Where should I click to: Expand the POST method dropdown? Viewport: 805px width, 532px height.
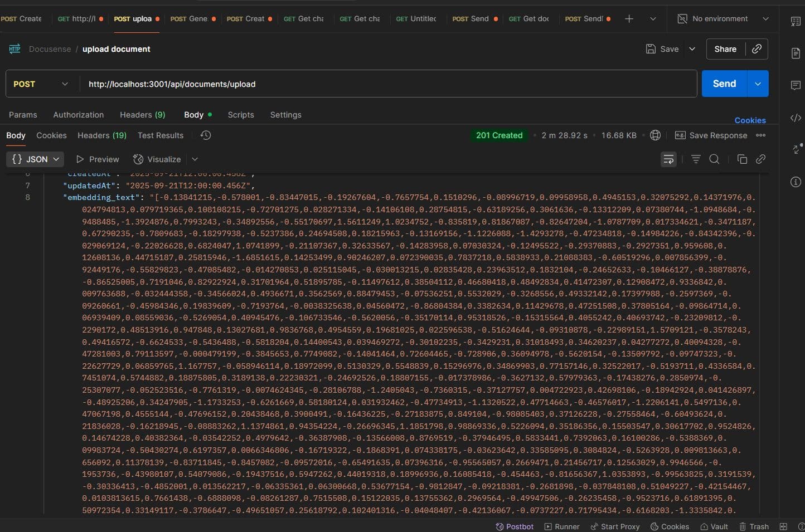pyautogui.click(x=41, y=84)
